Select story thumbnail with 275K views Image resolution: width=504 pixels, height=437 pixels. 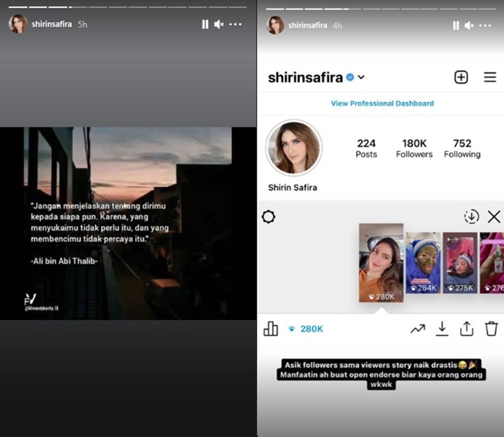click(460, 263)
